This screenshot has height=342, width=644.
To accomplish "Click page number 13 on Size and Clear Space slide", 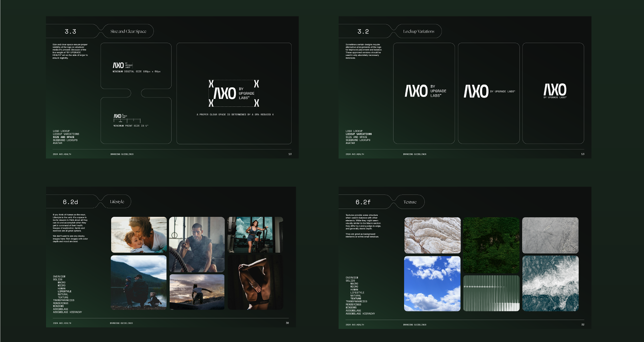I will point(290,154).
